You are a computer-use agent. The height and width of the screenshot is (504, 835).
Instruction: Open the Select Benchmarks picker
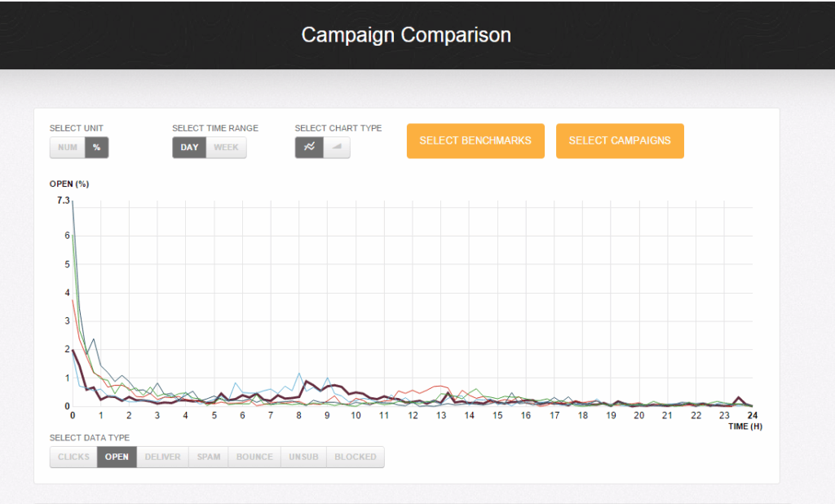tap(475, 140)
